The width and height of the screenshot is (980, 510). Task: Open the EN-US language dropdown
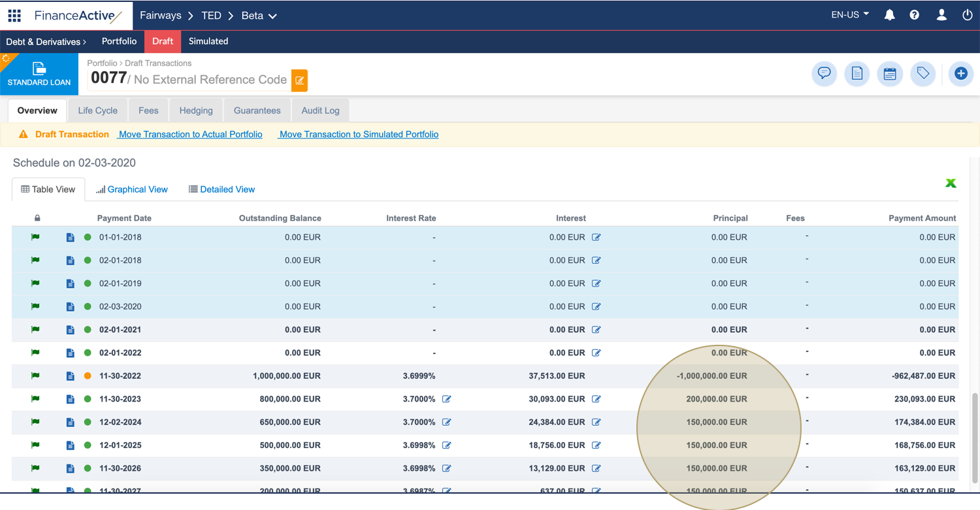849,14
